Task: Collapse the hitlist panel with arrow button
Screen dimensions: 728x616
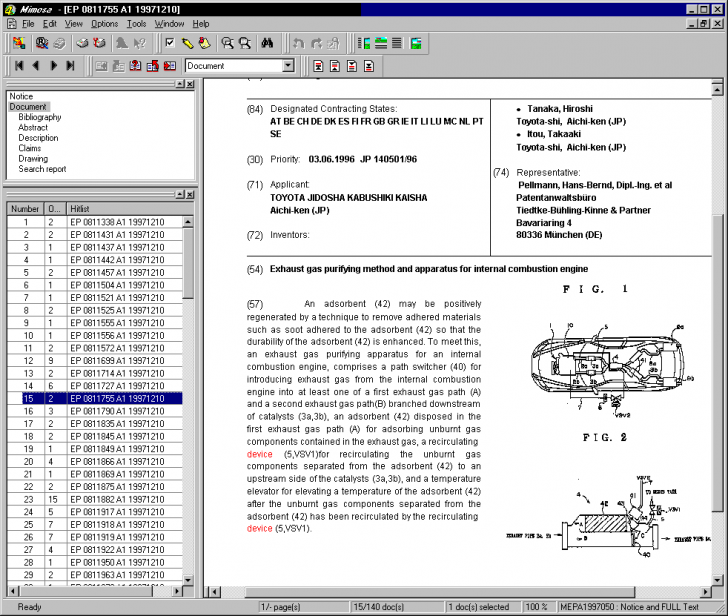Action: click(x=180, y=195)
